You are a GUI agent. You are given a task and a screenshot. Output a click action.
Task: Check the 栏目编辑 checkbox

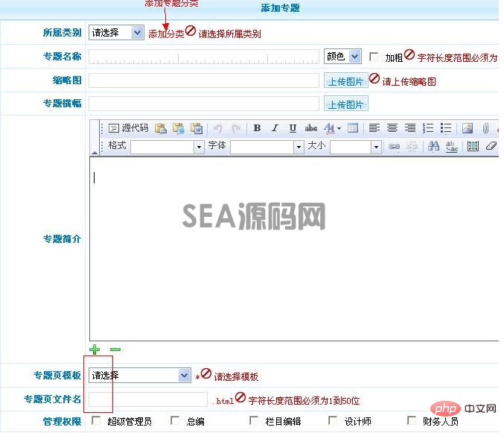tap(254, 420)
